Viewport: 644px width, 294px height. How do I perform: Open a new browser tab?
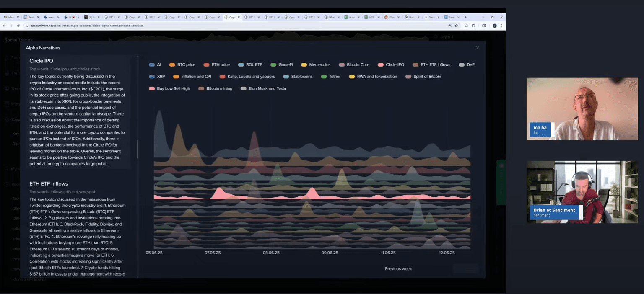465,17
